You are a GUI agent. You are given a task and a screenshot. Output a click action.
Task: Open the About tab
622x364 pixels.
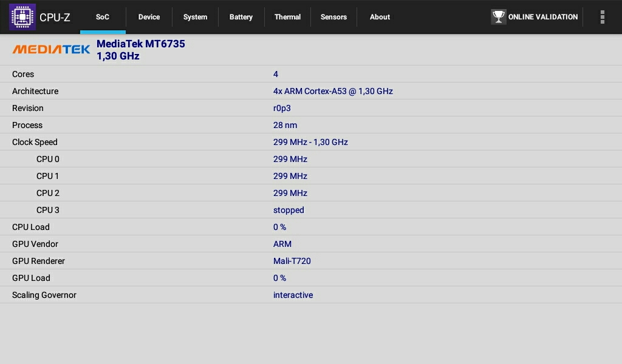(x=380, y=17)
